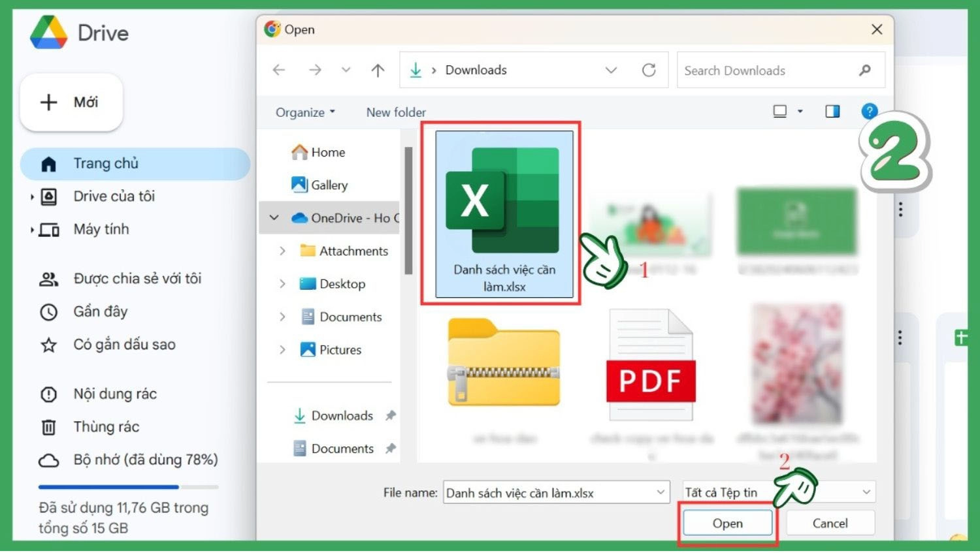Expand the OneDrive Documents node
Viewport: 980px width, 553px height.
[x=282, y=317]
